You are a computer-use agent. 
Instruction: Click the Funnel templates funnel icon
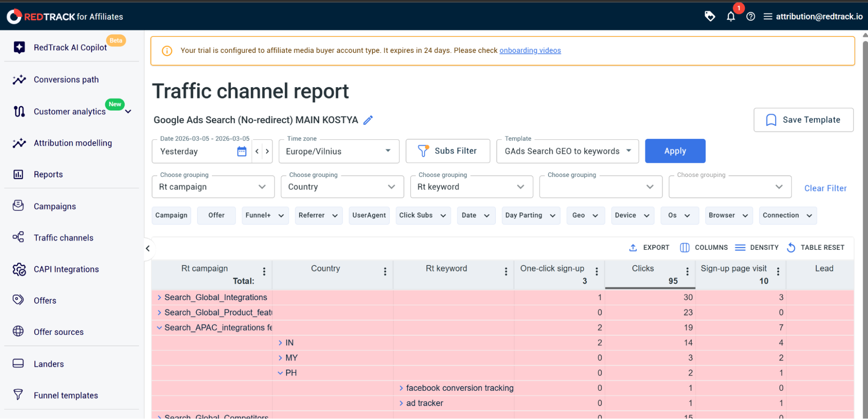pyautogui.click(x=18, y=395)
